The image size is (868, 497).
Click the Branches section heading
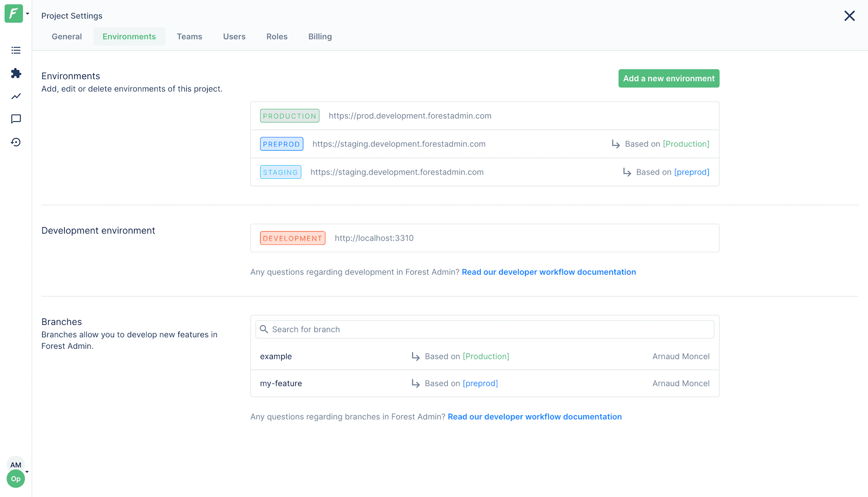62,322
